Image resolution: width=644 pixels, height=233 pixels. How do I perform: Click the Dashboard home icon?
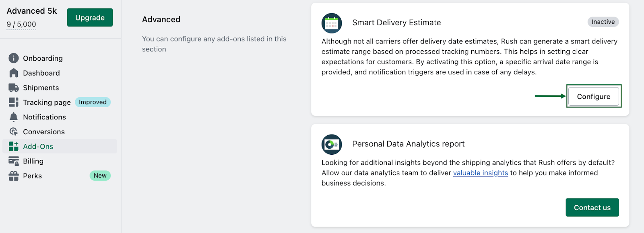tap(14, 73)
